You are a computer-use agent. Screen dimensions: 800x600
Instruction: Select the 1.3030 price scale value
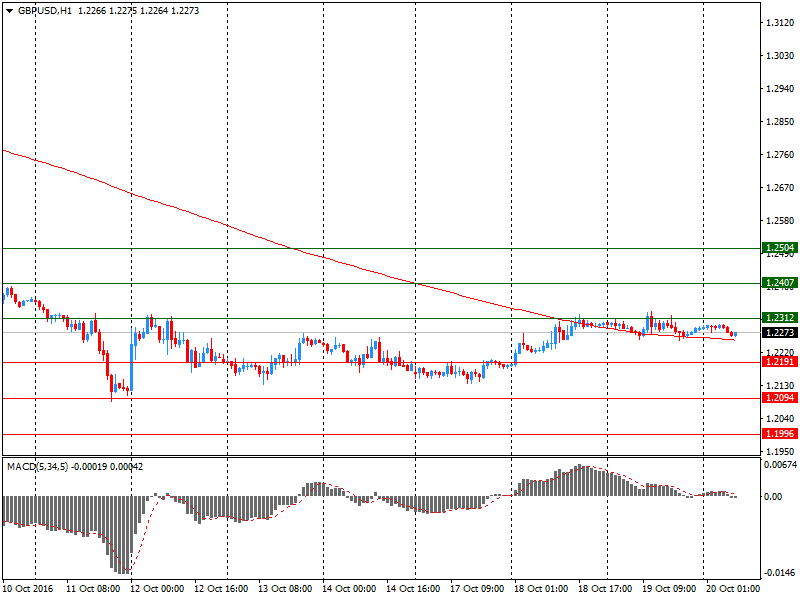click(x=780, y=56)
